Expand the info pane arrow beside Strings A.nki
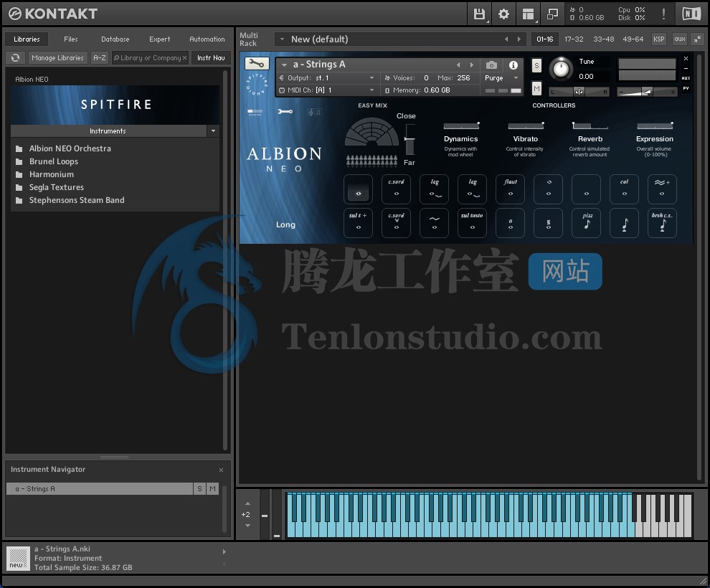This screenshot has height=588, width=710. point(224,551)
